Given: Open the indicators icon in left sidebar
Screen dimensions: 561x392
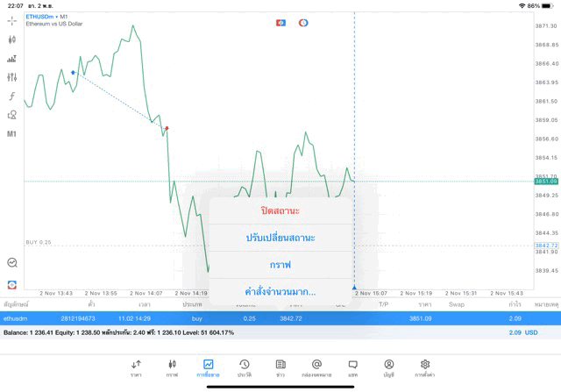Looking at the screenshot, I should coord(12,59).
